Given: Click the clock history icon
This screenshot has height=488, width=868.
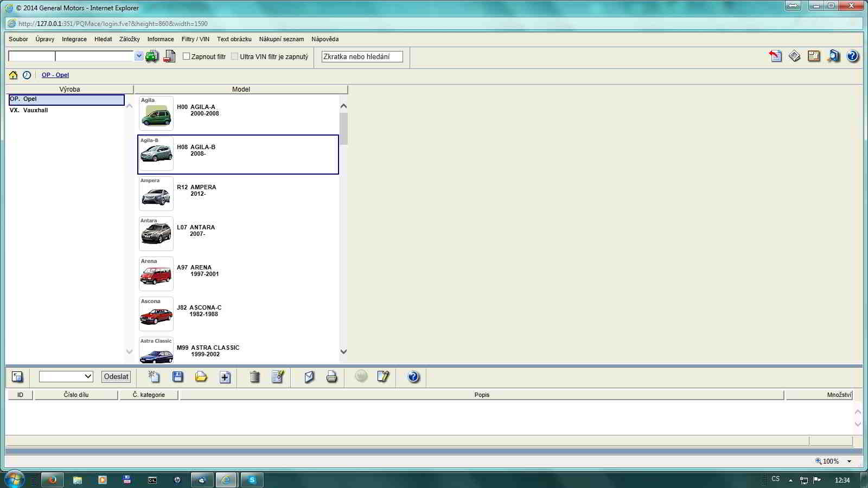Looking at the screenshot, I should [27, 75].
